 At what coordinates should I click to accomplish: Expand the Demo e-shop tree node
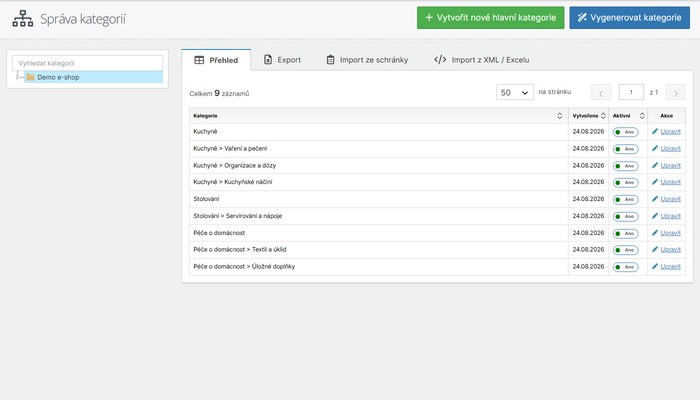pos(18,77)
